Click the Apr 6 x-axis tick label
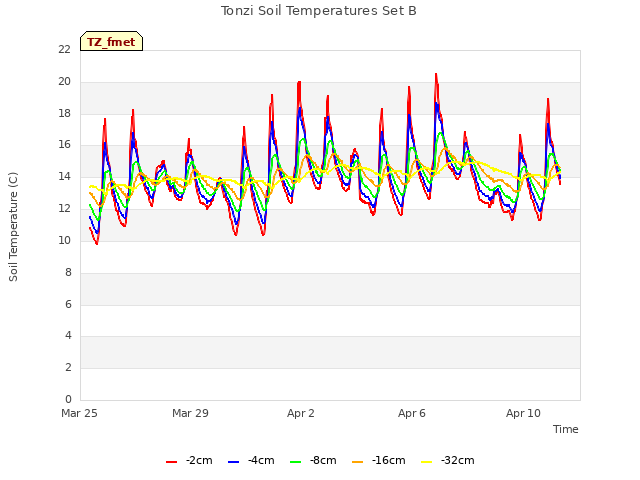Screen dimensions: 640x480 412,413
